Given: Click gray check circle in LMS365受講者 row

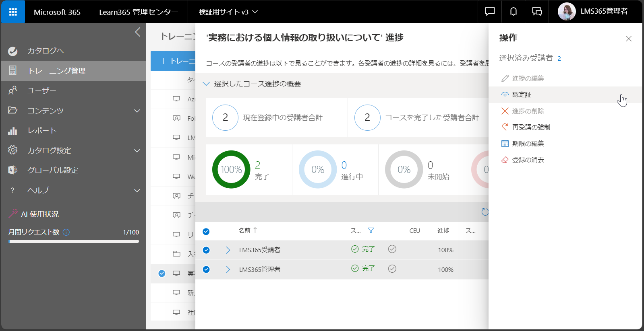Looking at the screenshot, I should (392, 249).
